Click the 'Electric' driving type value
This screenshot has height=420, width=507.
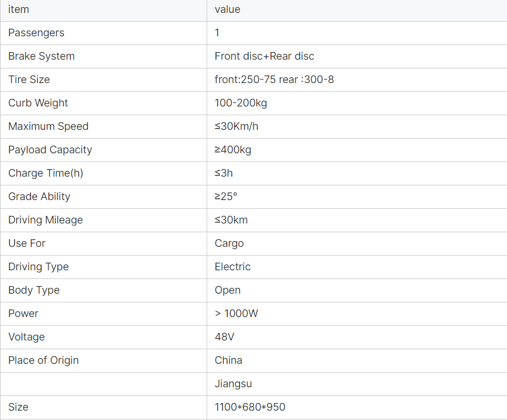(x=232, y=267)
